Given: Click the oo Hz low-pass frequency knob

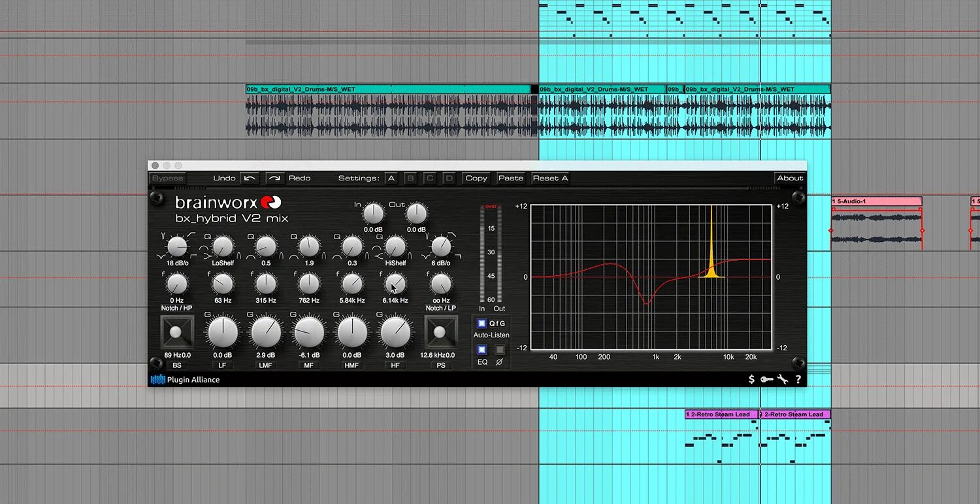Looking at the screenshot, I should click(x=441, y=284).
